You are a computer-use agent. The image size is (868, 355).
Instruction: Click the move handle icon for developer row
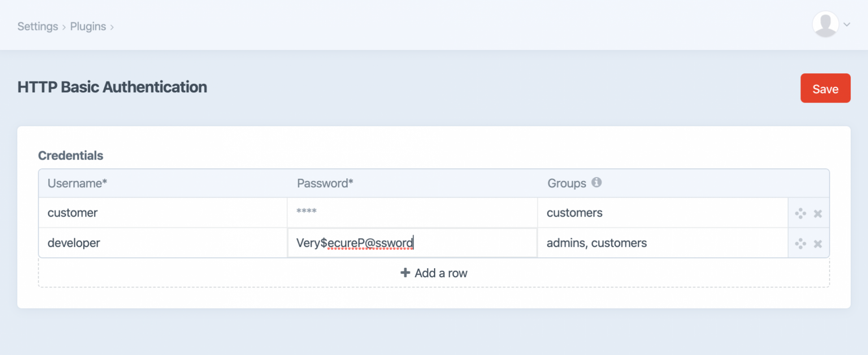click(800, 244)
